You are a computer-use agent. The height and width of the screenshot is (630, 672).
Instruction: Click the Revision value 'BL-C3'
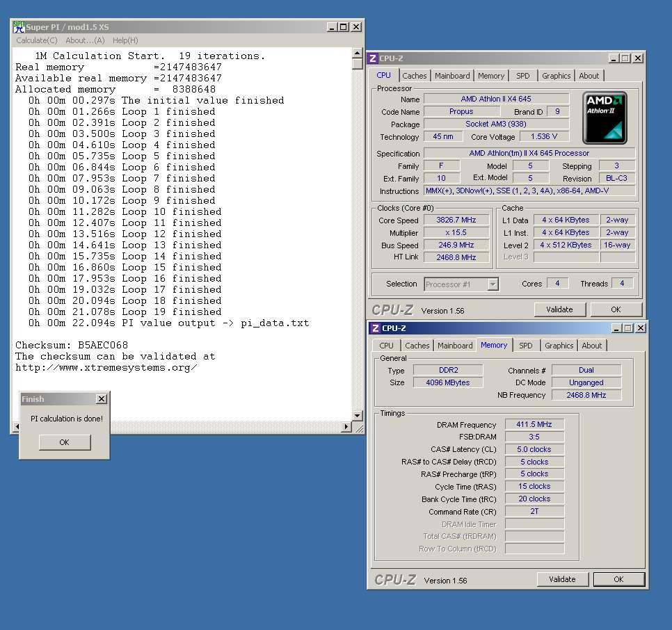[x=617, y=178]
